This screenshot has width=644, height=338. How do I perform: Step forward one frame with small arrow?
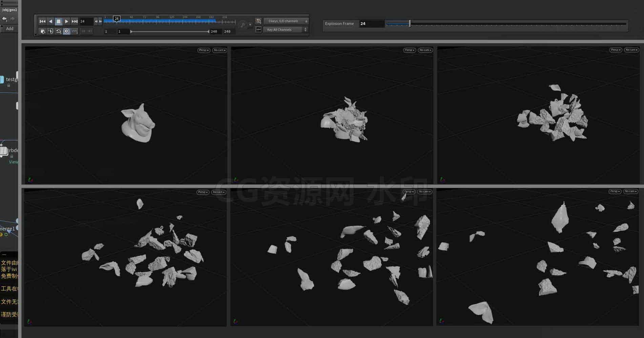click(100, 21)
